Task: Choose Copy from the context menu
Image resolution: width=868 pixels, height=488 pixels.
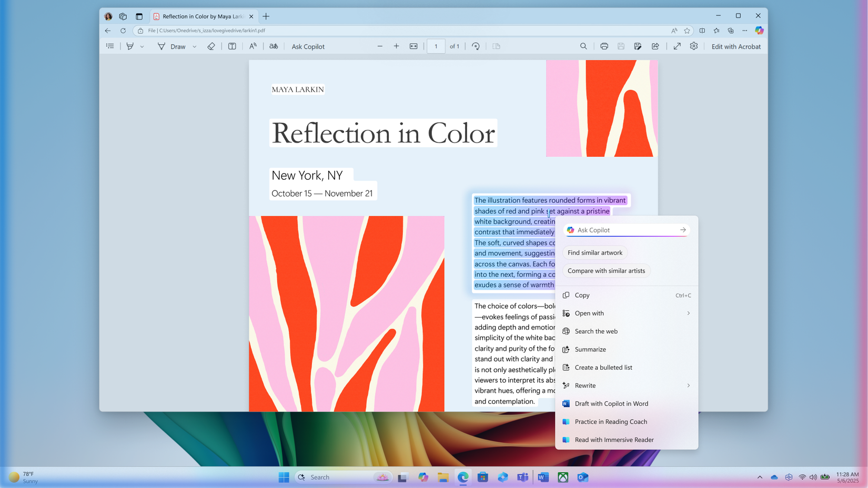Action: coord(627,296)
